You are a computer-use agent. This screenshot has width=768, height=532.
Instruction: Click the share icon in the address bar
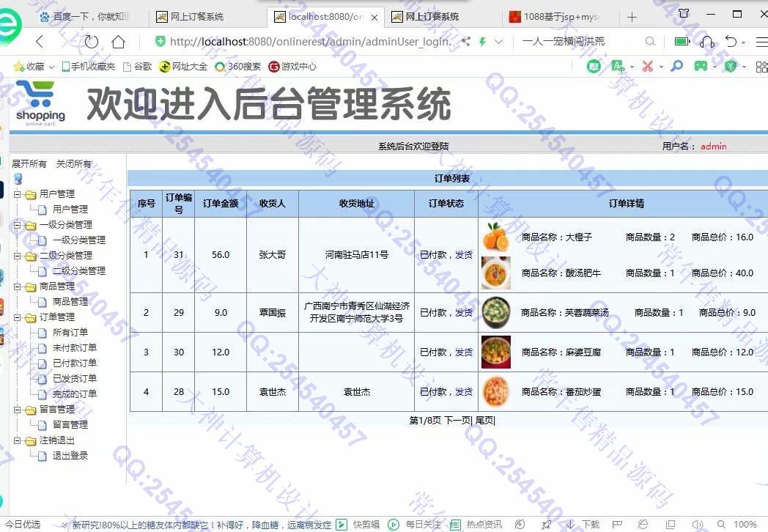[466, 42]
